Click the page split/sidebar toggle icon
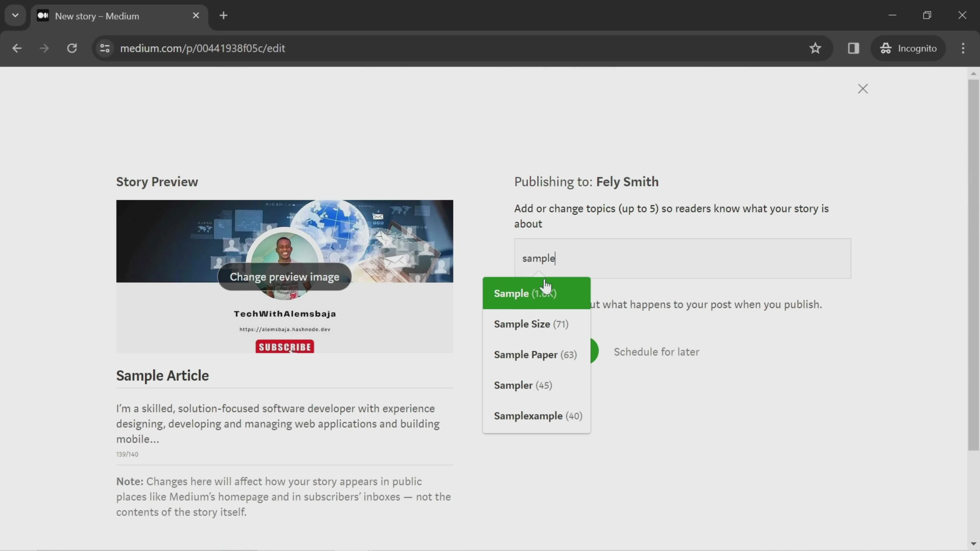The width and height of the screenshot is (980, 551). (853, 48)
